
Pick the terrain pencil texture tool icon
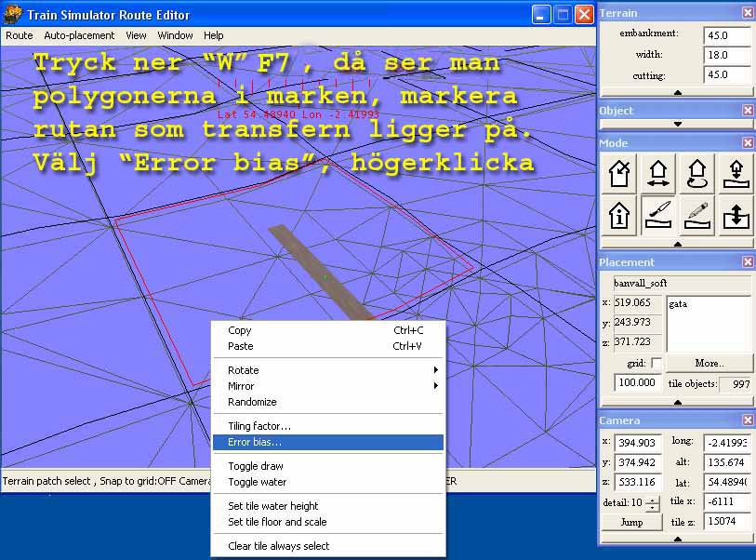pos(697,215)
